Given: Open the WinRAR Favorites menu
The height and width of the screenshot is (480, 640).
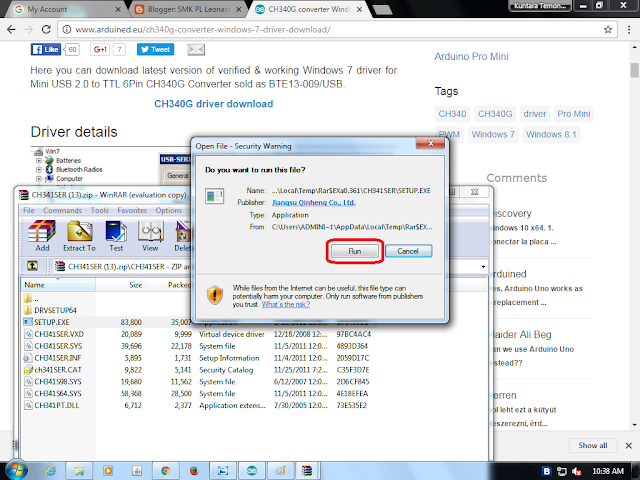Looking at the screenshot, I should (x=132, y=210).
